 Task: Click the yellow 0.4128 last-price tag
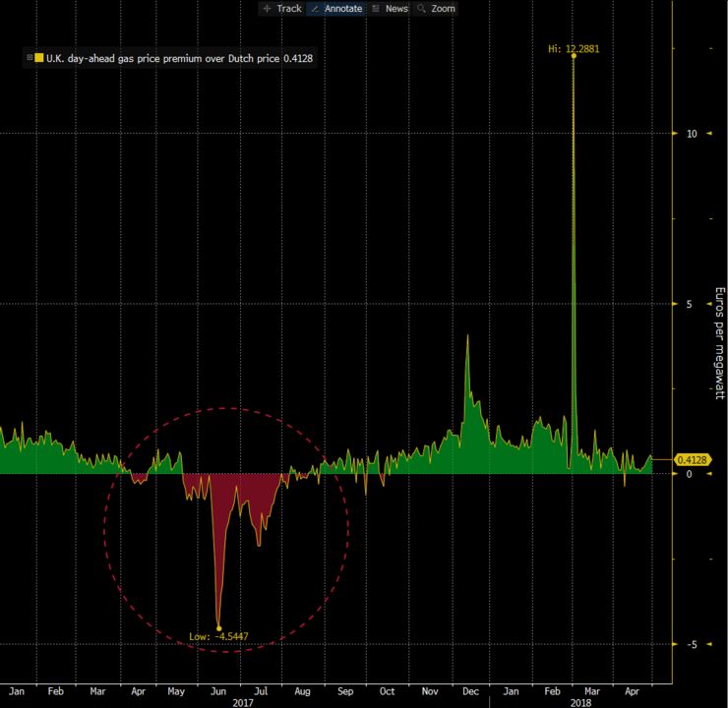click(692, 460)
